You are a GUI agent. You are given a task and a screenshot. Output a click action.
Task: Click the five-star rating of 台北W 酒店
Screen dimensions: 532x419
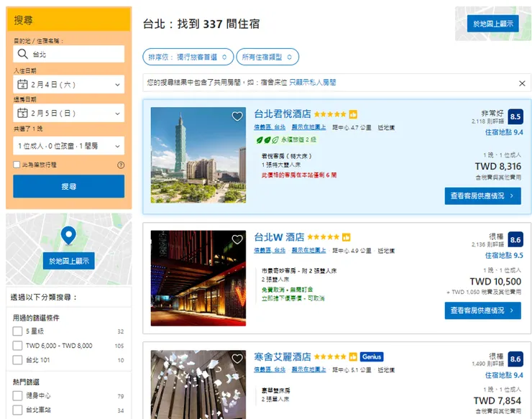[x=323, y=237]
